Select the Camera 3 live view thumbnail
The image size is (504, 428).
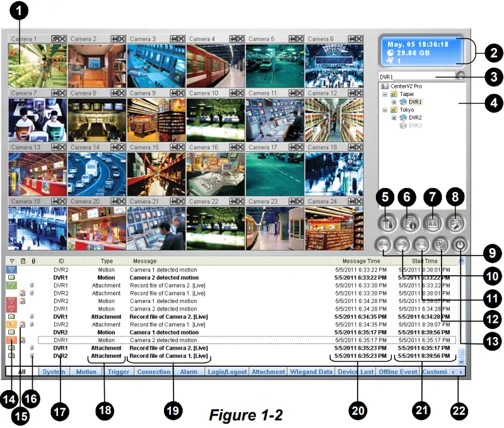(x=156, y=66)
